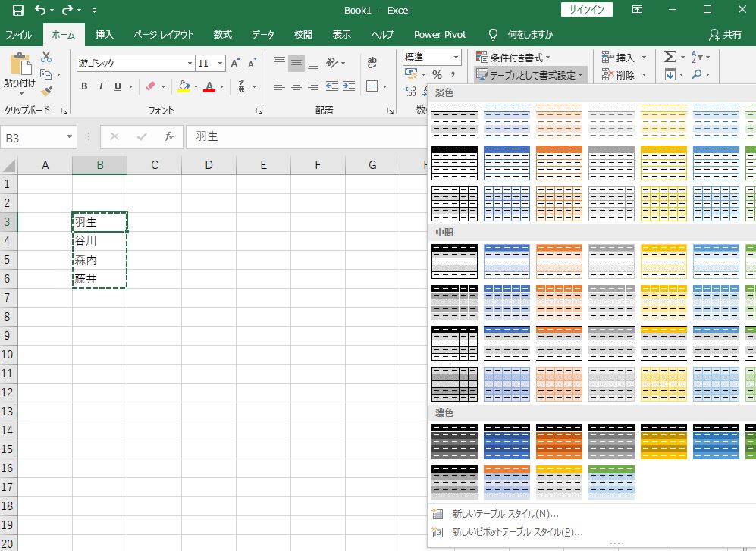This screenshot has height=551, width=756.
Task: Toggle Underline formatting
Action: coord(118,86)
